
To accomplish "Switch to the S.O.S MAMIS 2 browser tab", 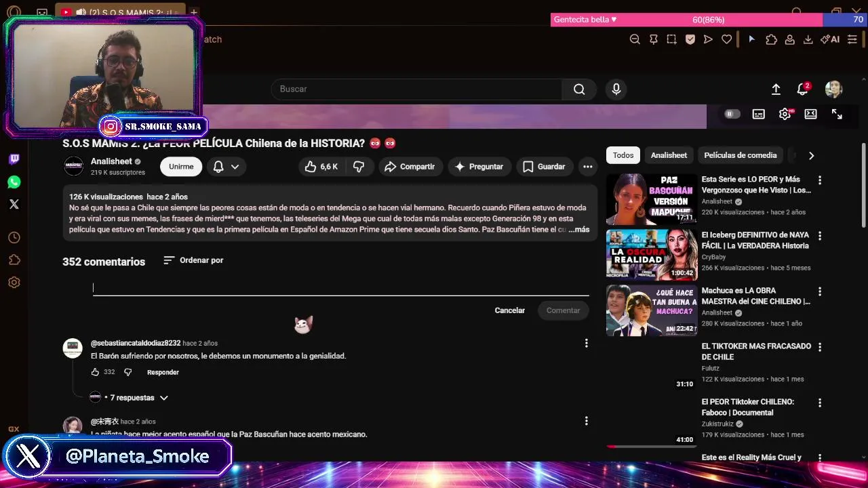I will [x=121, y=12].
